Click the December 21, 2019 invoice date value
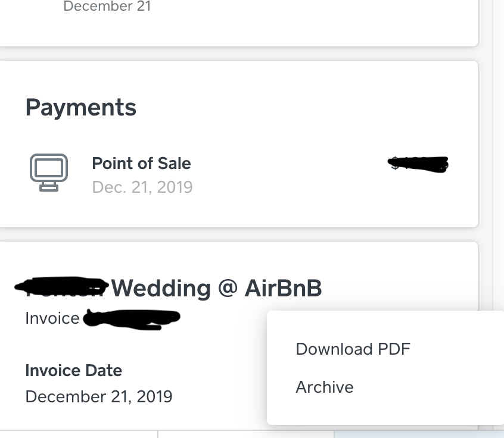The width and height of the screenshot is (504, 438). (x=99, y=396)
